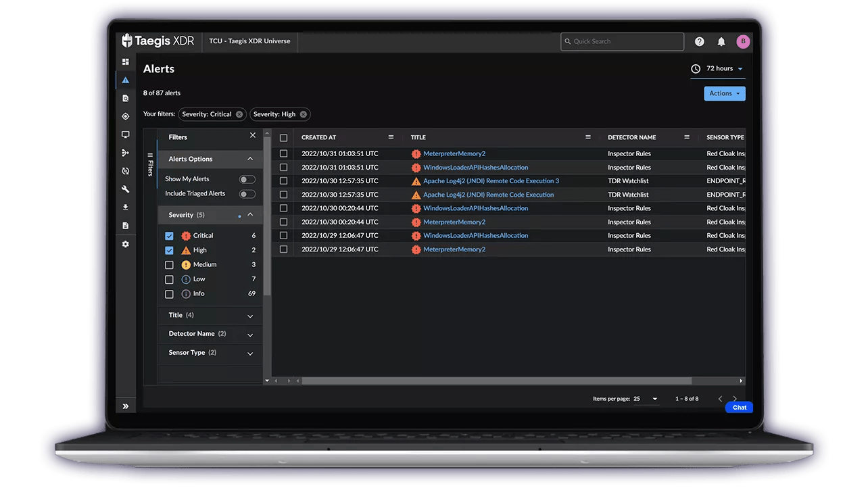Click the download tray sidebar icon
The image size is (868, 488).
point(125,208)
